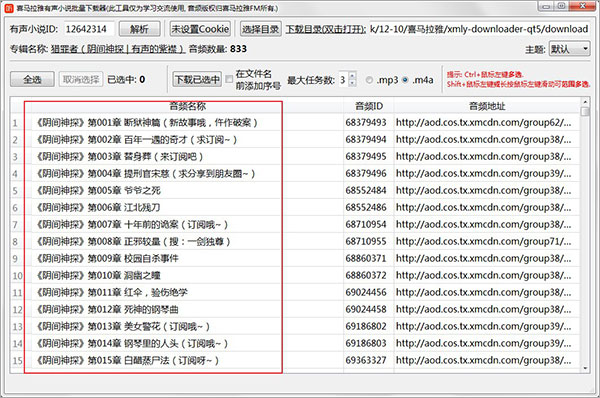
Task: Click audio ID 68710955
Action: coord(366,241)
